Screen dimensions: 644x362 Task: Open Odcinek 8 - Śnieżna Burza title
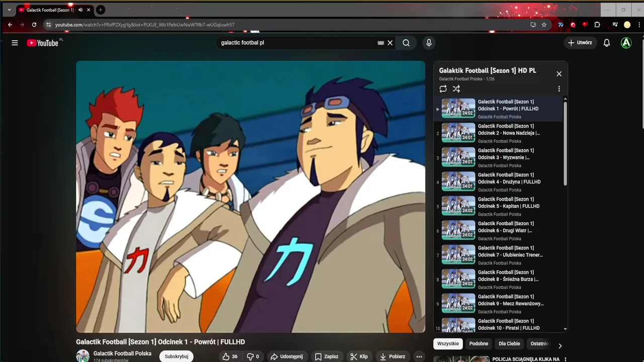point(508,276)
